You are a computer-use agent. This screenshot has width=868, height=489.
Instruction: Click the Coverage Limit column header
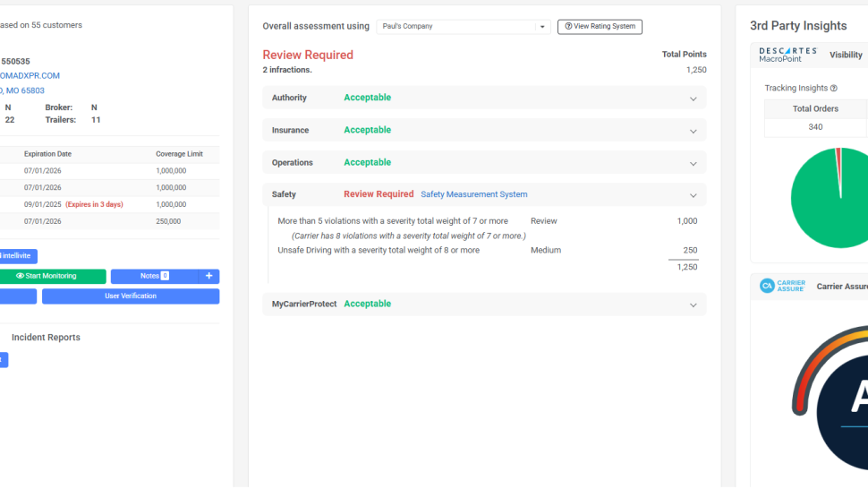point(179,154)
